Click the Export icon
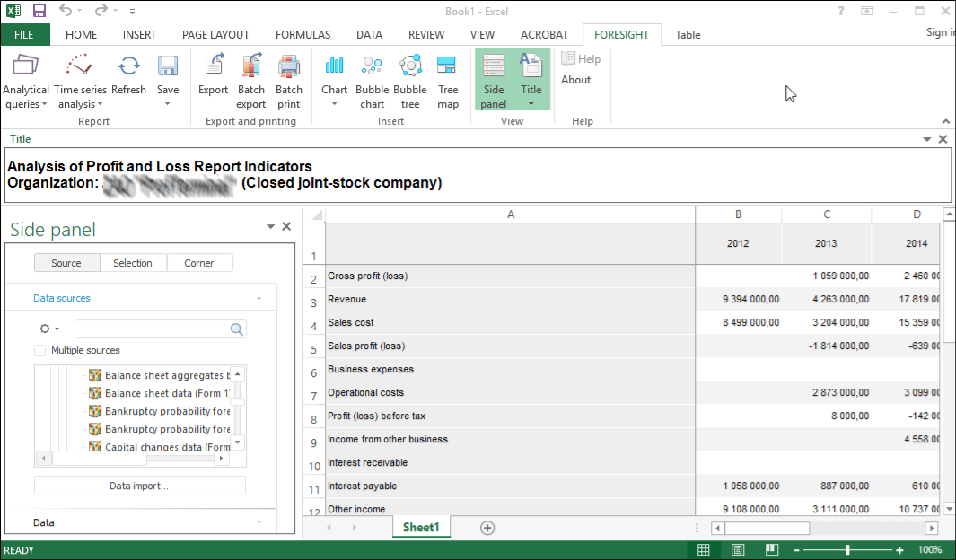 (214, 66)
